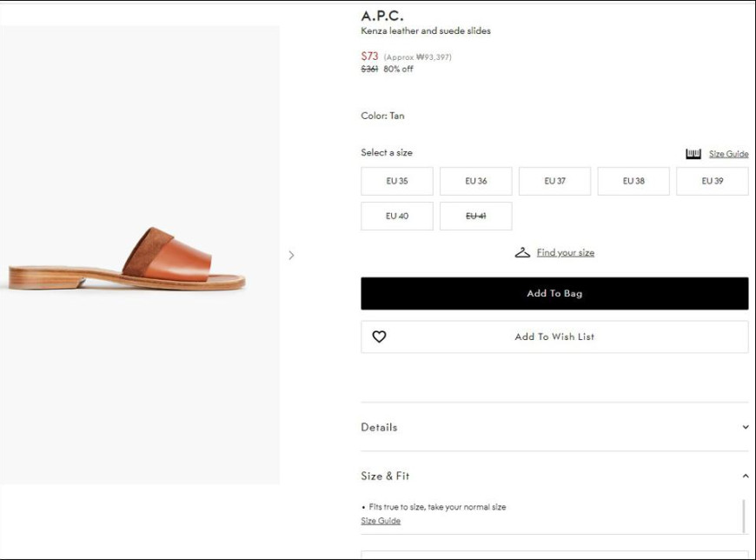Select size EU 35
The width and height of the screenshot is (756, 560).
[397, 181]
